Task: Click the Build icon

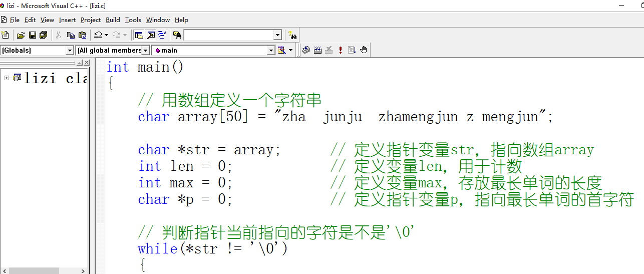Action: point(317,50)
